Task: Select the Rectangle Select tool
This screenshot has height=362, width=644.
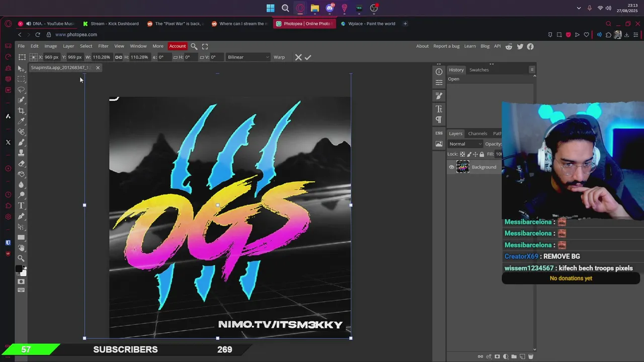Action: point(21,79)
